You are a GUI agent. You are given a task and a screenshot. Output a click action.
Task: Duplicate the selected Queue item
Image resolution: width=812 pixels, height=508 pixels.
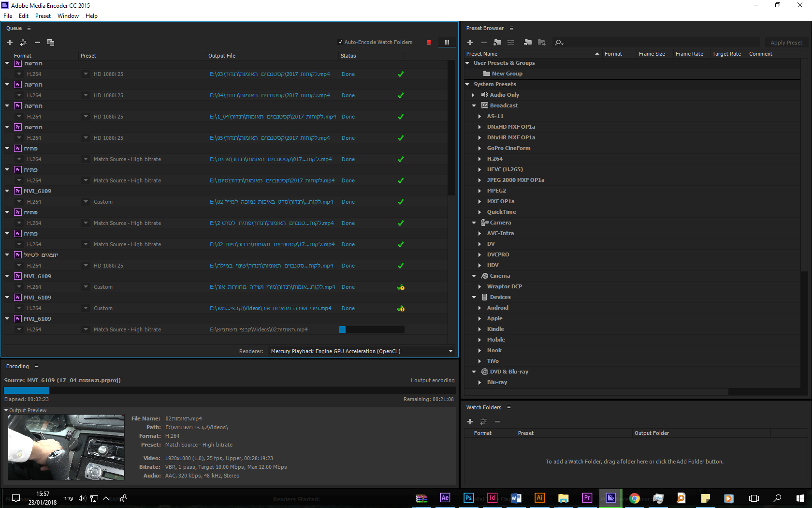[51, 43]
